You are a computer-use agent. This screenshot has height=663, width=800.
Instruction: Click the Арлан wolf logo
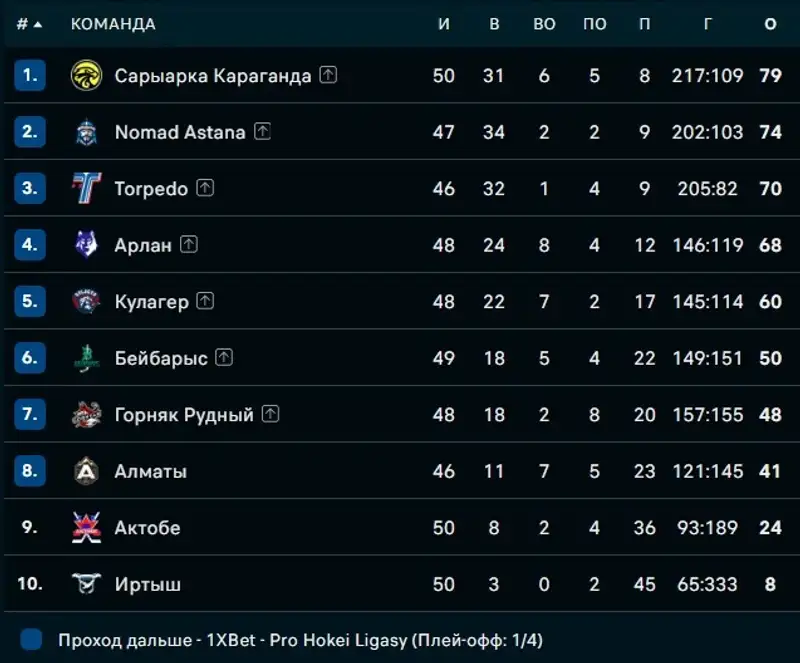tap(87, 245)
